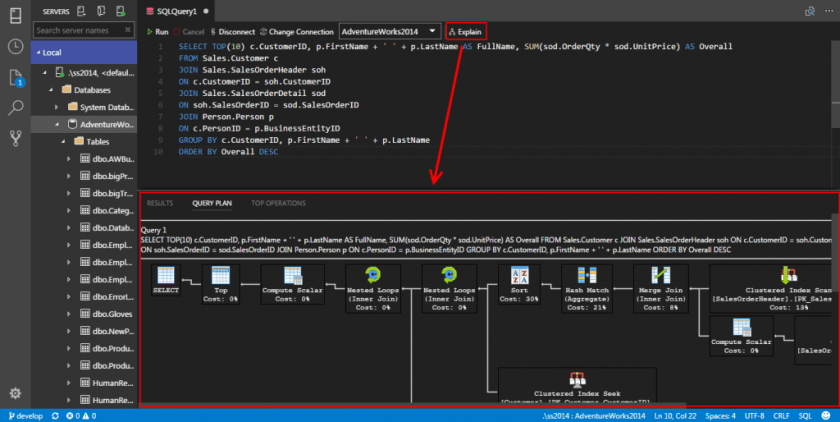Clear the server search box with X
The width and height of the screenshot is (840, 422).
pos(128,30)
